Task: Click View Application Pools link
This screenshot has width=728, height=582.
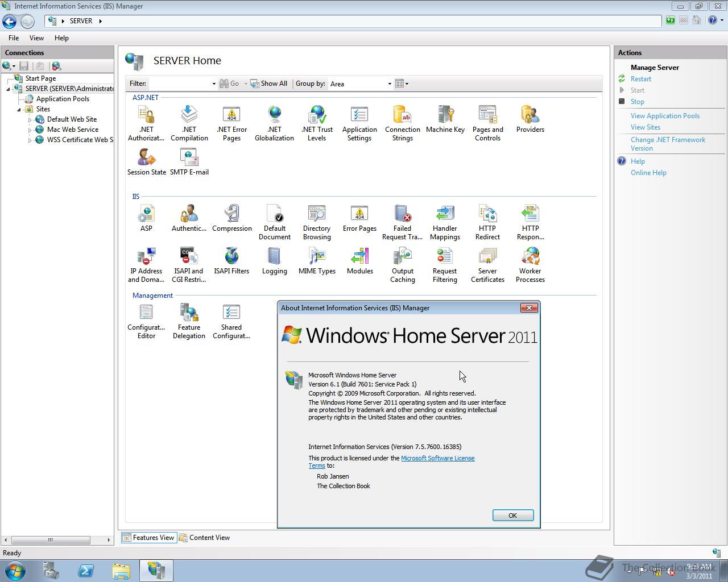Action: [665, 116]
